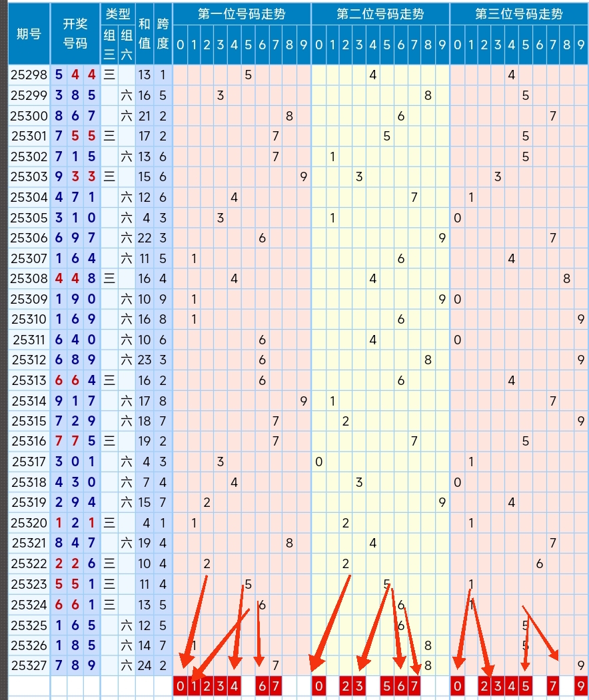Click sum value 22 in row 25306
Viewport: 589px width, 700px height.
(144, 238)
